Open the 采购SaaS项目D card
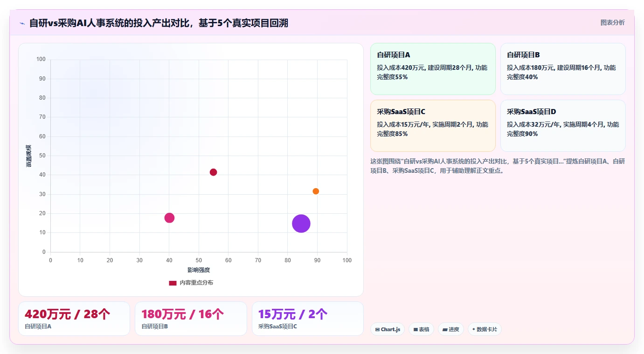The height and width of the screenshot is (354, 644). pos(563,126)
